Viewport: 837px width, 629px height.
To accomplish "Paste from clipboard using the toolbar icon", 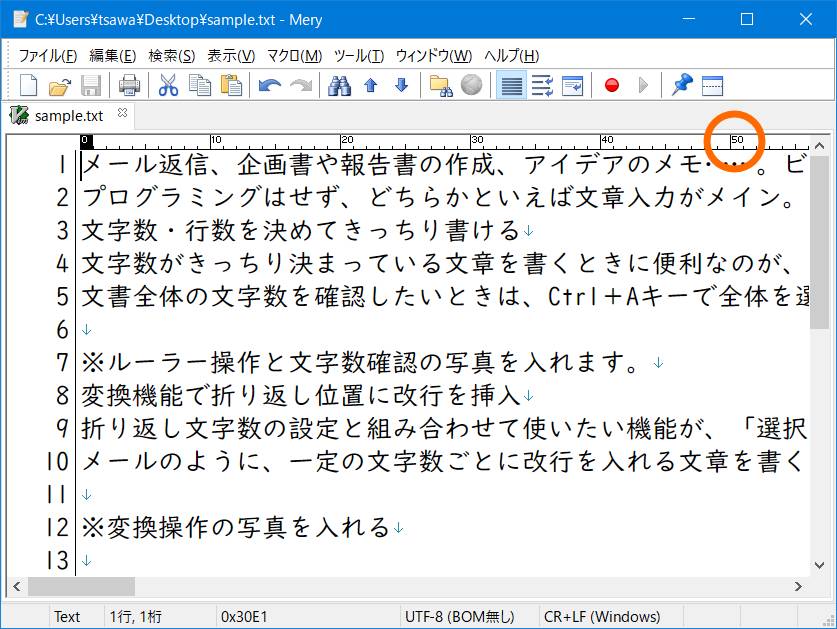I will tap(231, 85).
